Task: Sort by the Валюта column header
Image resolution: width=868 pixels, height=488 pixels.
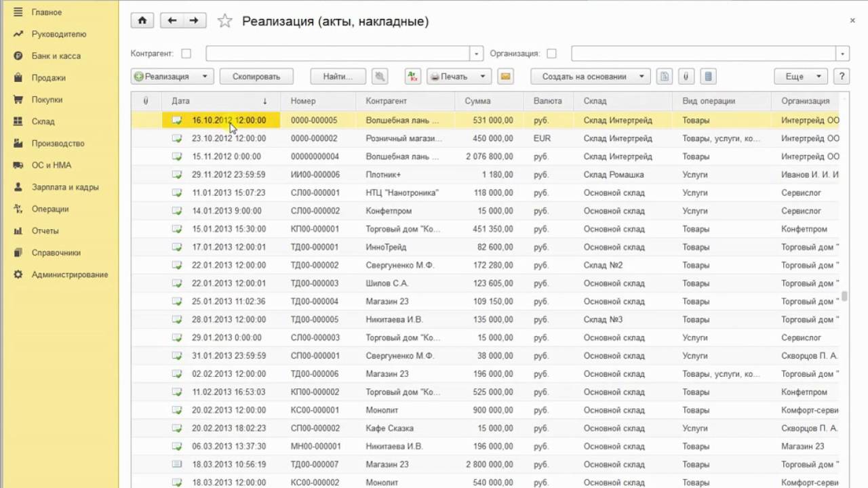Action: click(x=549, y=101)
